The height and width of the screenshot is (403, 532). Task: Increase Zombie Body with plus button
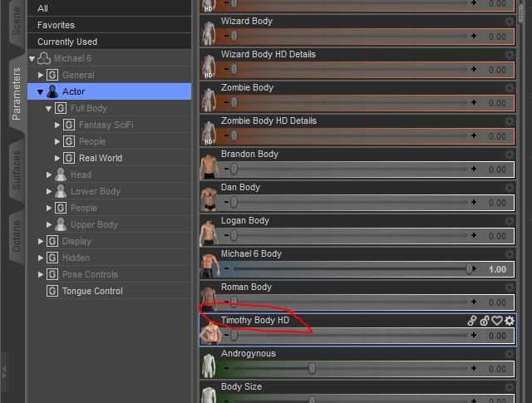tap(474, 102)
